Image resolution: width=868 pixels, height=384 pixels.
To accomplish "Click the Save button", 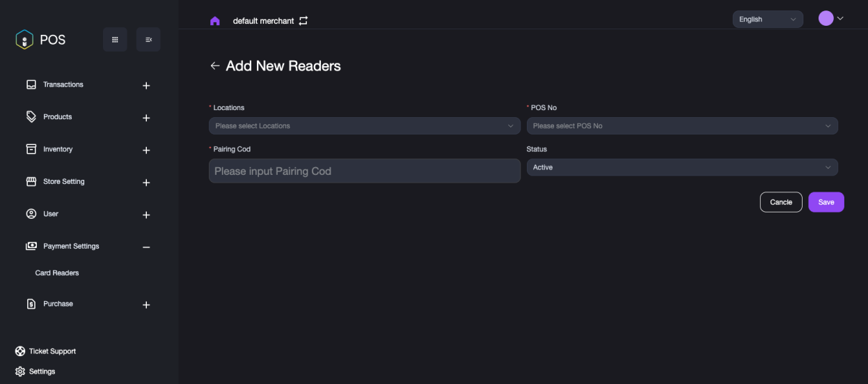I will click(826, 202).
